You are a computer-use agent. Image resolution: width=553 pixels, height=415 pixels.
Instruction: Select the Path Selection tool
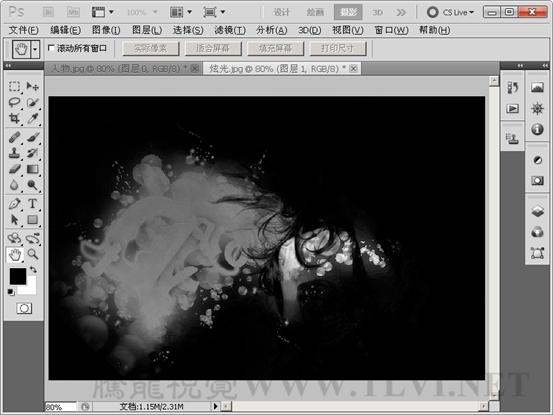[14, 220]
